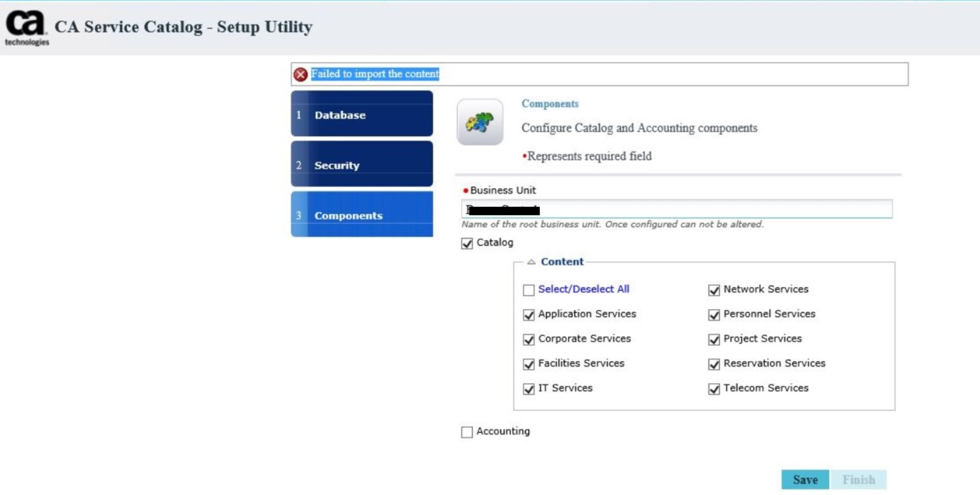Uncheck Corporate Services checkbox
Screen dimensions: 980x495
point(528,340)
